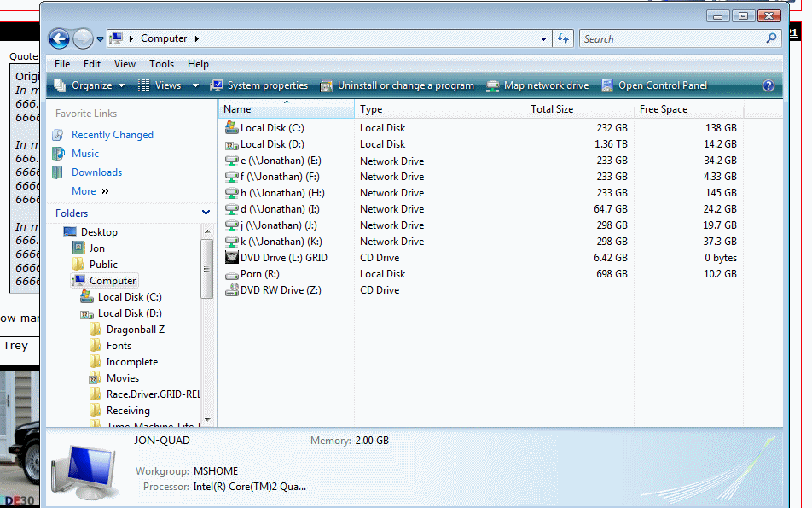
Task: Click Map network drive button
Action: 537,85
